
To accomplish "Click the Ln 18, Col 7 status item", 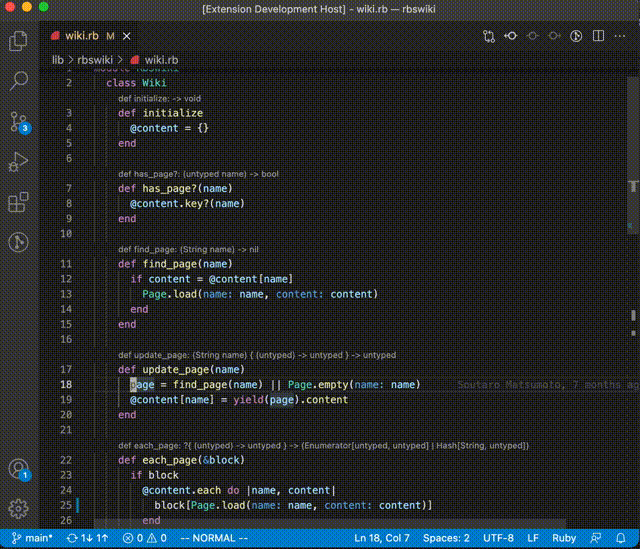I will [x=382, y=538].
